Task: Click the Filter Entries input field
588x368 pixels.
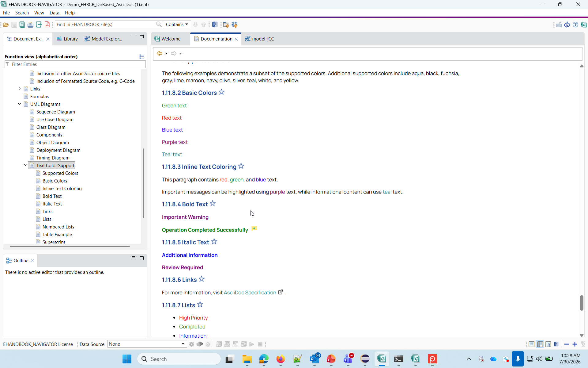Action: tap(75, 64)
